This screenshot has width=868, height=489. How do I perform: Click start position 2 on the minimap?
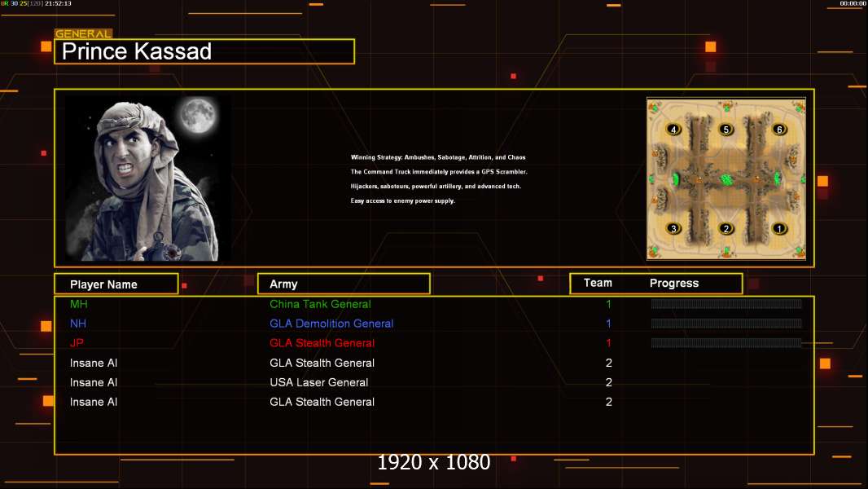[x=726, y=228]
